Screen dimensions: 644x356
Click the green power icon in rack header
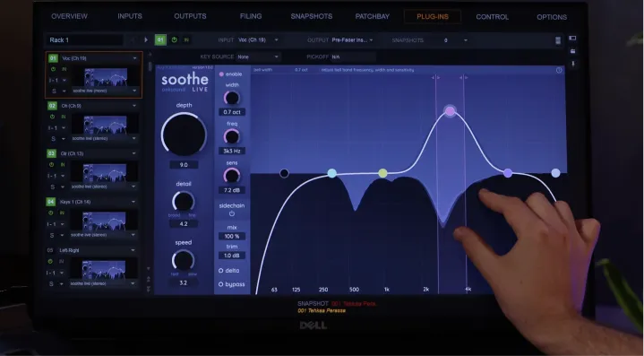click(x=174, y=39)
